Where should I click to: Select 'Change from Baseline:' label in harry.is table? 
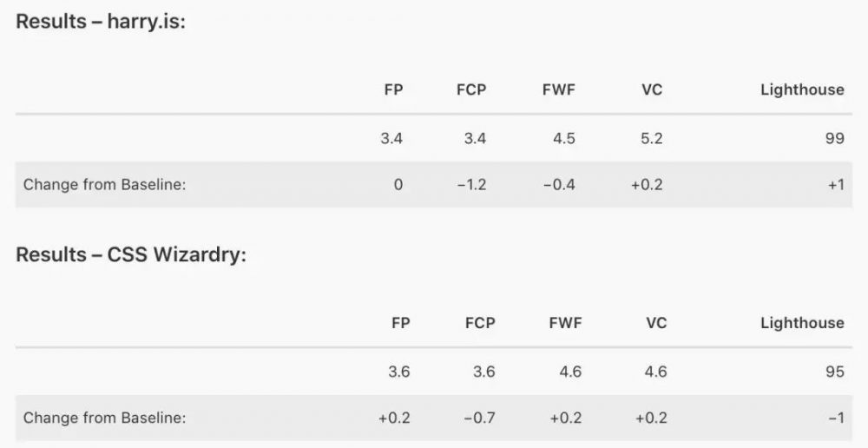(x=105, y=184)
